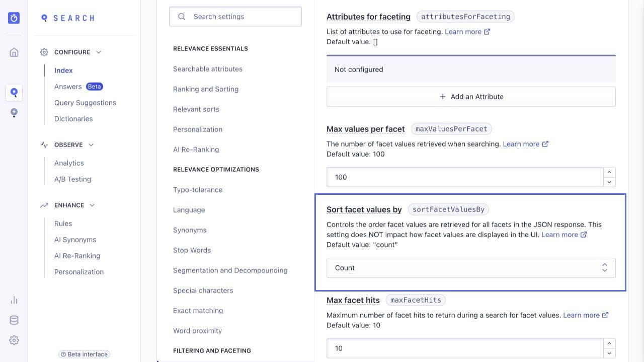
Task: Click Add an Attribute button
Action: pyautogui.click(x=471, y=97)
